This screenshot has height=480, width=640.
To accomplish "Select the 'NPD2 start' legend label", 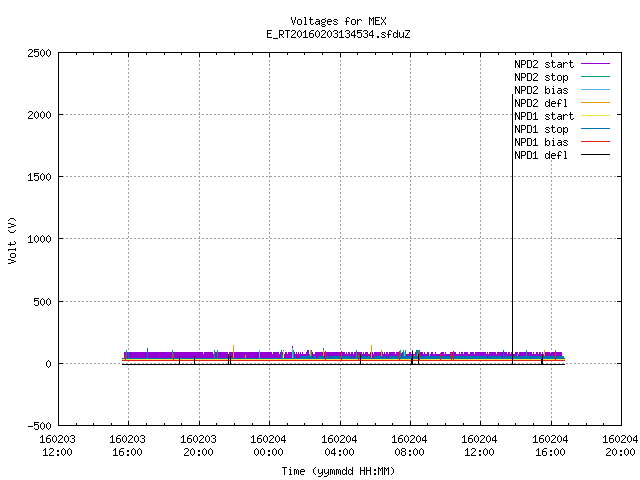I will (x=544, y=64).
